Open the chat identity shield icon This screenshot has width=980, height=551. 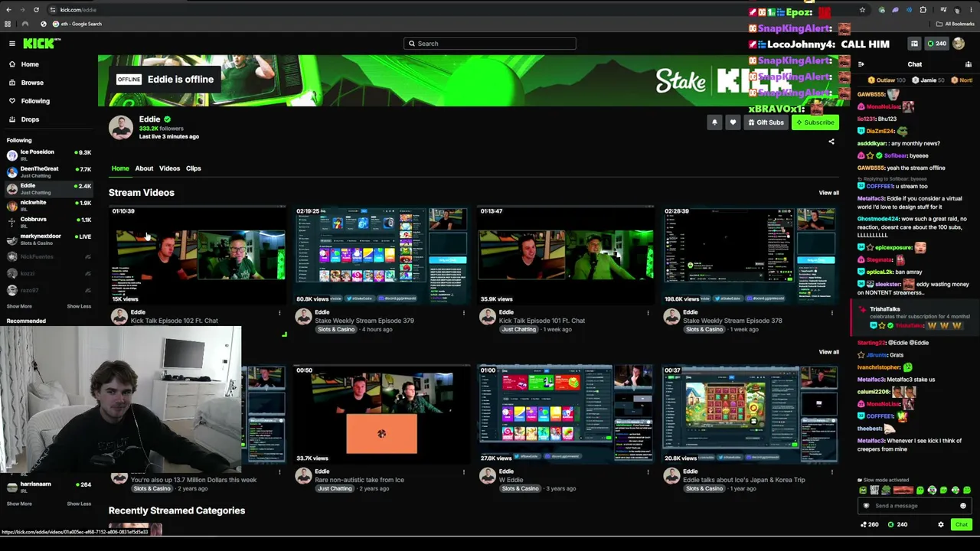click(x=867, y=506)
